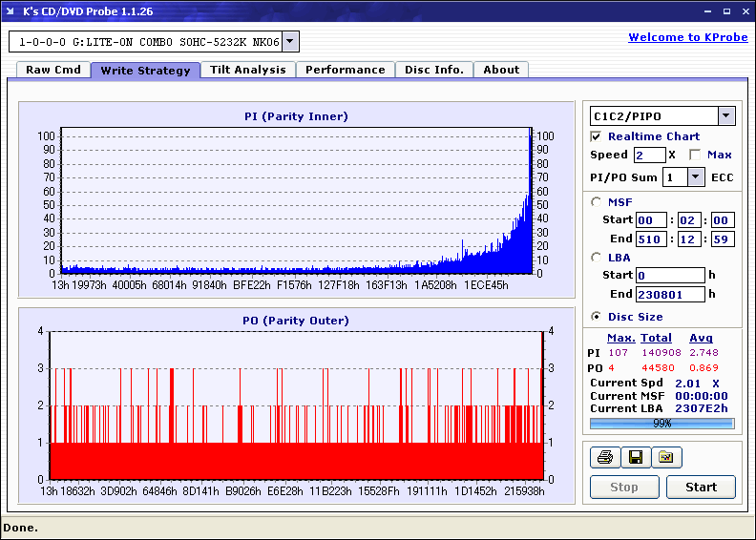Open the PI/PO Sum ECC dropdown
This screenshot has height=540, width=756.
click(695, 177)
